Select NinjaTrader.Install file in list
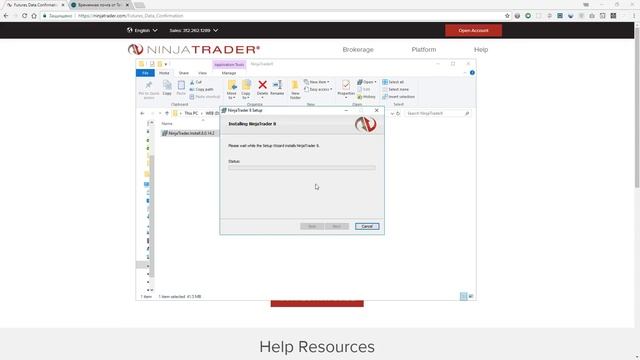 189,133
